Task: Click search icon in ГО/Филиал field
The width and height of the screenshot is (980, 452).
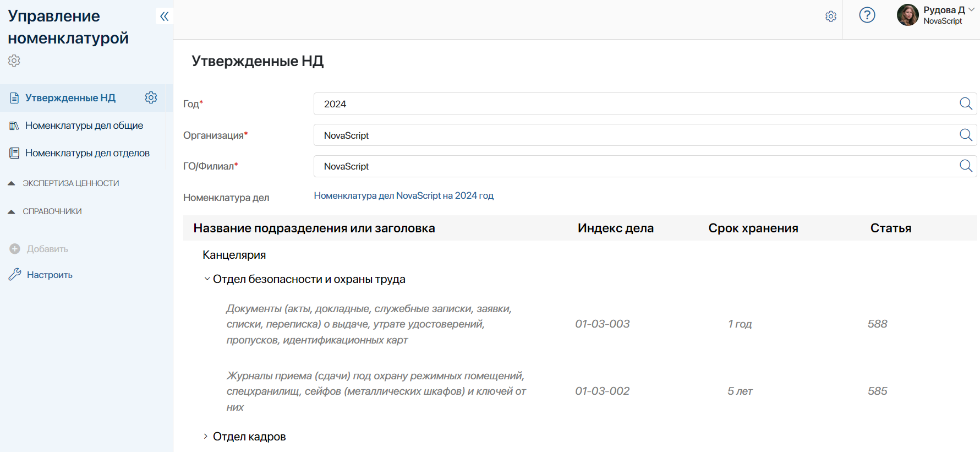Action: pos(966,166)
